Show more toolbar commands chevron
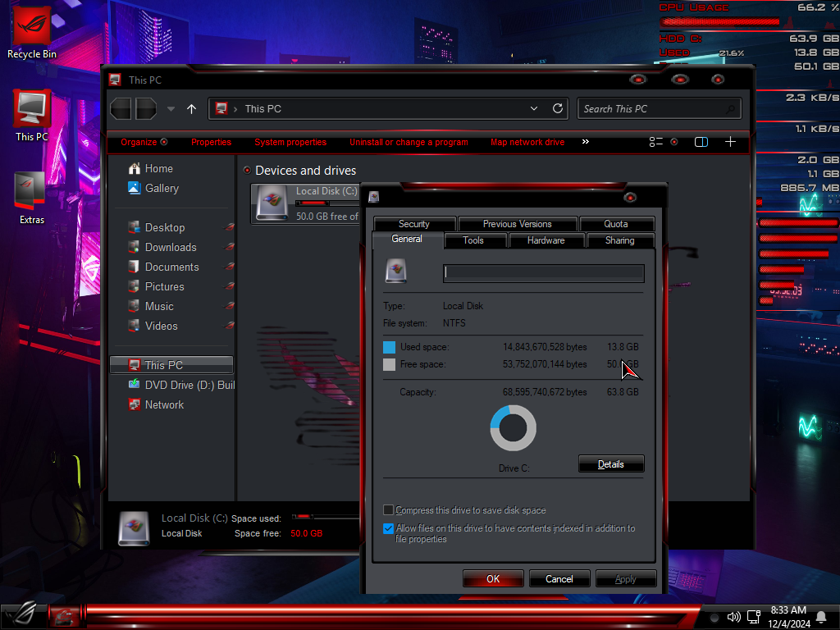The image size is (840, 630). pos(586,141)
